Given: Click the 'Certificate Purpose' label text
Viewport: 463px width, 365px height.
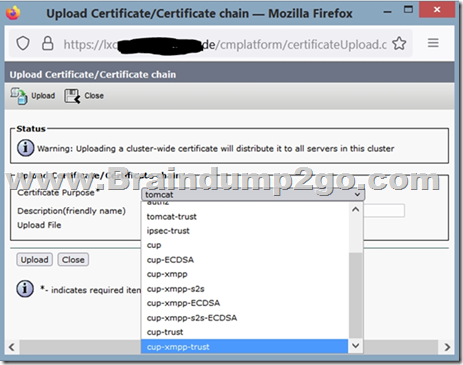Looking at the screenshot, I should 56,193.
